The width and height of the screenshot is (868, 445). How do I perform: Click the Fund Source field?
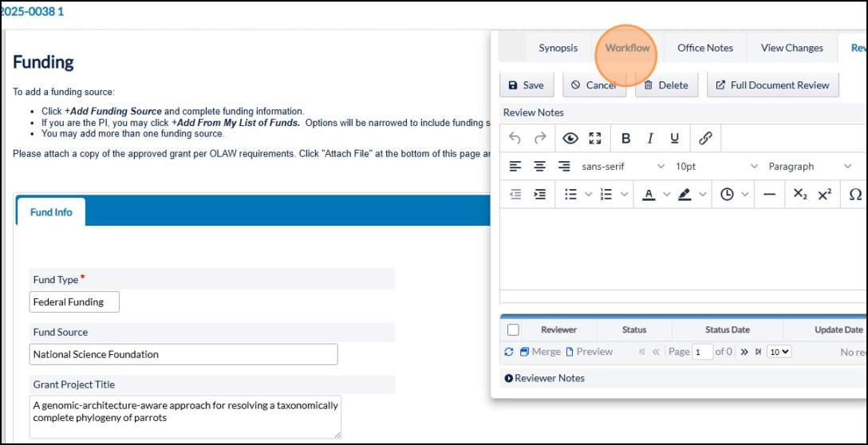point(183,354)
